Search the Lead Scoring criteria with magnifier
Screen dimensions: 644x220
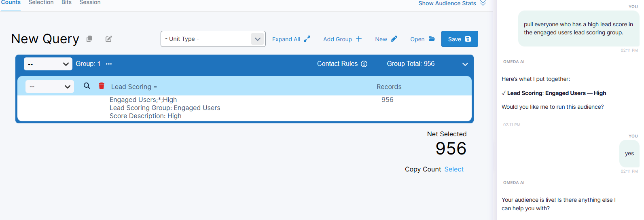87,86
